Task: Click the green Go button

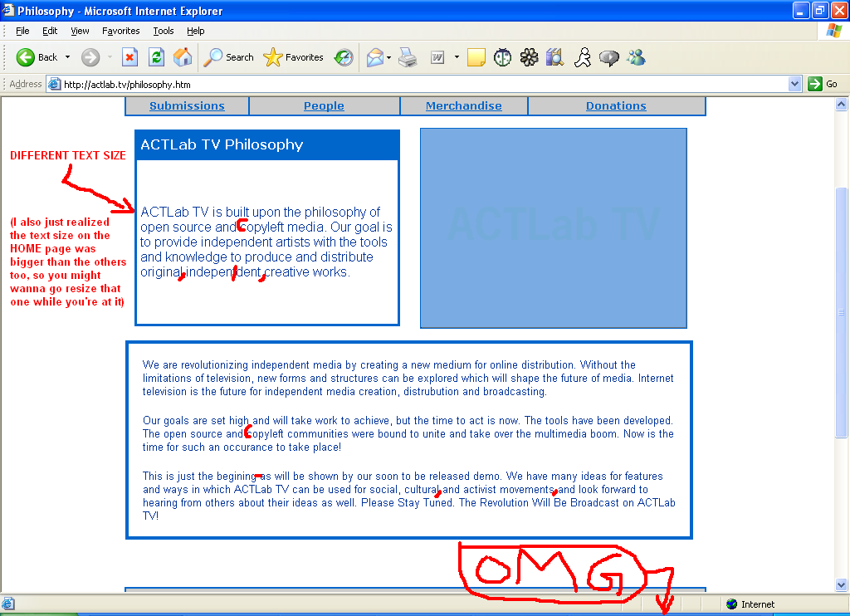Action: 823,84
